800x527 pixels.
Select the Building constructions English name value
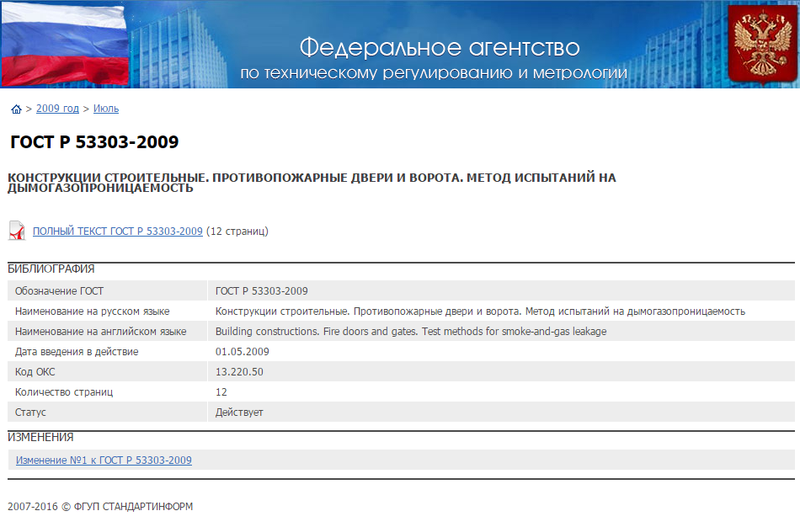[x=411, y=332]
